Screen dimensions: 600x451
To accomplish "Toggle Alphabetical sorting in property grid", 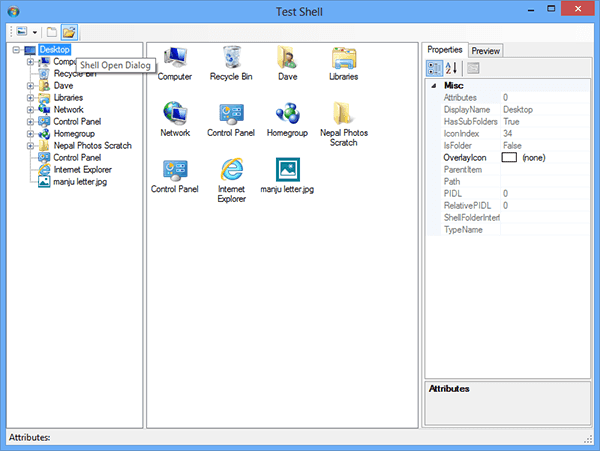I will tap(452, 68).
